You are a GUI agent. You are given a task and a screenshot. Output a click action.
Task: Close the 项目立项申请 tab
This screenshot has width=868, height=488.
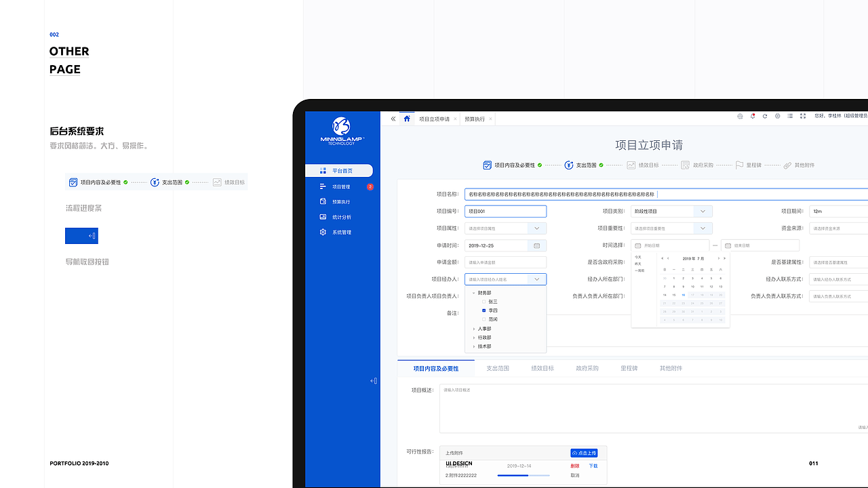coord(455,119)
